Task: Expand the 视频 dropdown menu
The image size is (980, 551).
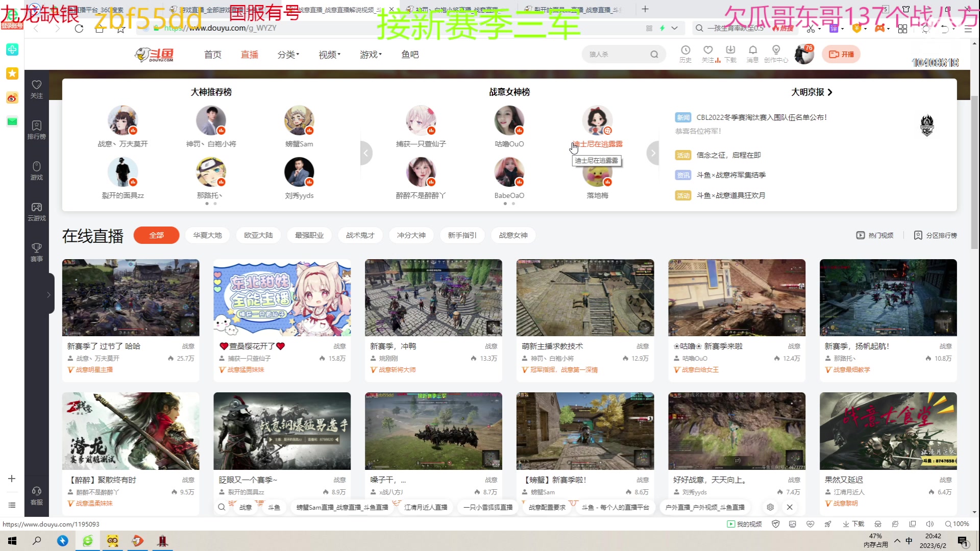Action: 328,54
